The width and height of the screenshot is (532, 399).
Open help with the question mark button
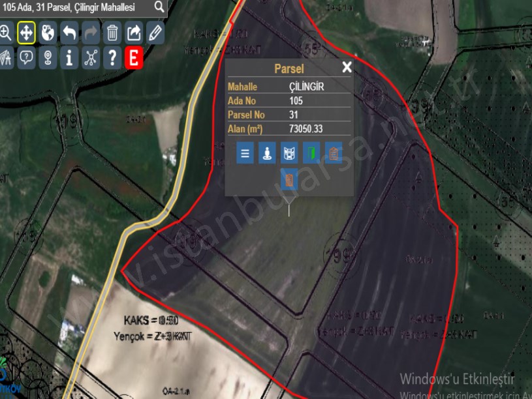pos(112,58)
